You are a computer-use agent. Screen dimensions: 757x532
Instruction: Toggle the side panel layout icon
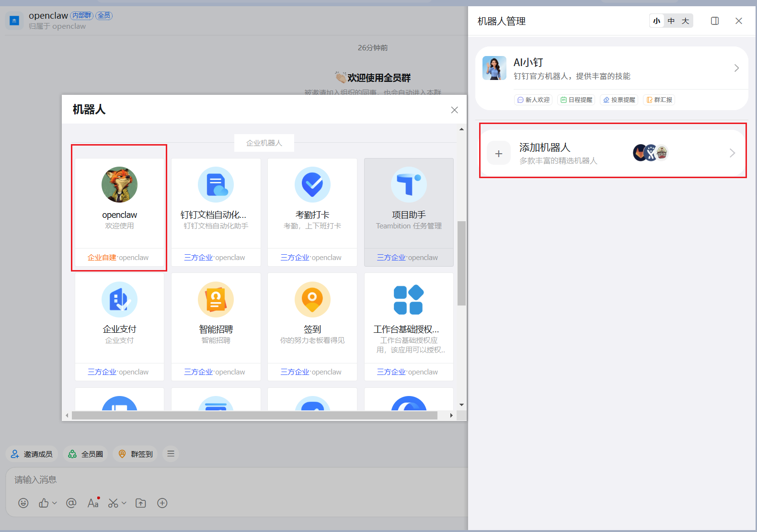pos(715,21)
